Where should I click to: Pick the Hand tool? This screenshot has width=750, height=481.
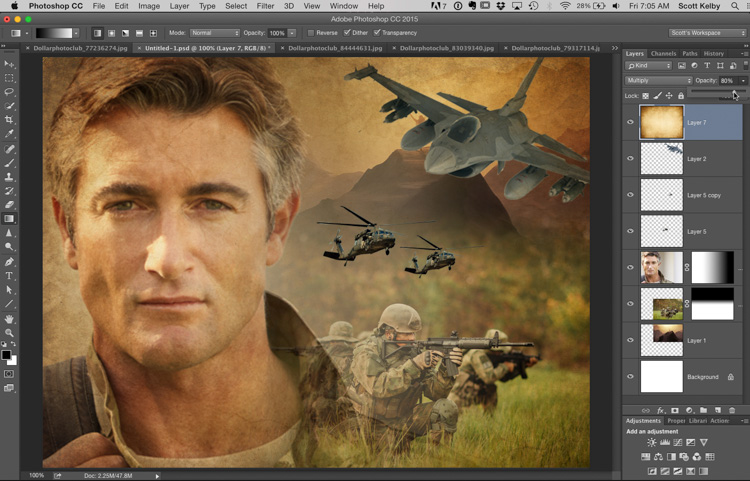pyautogui.click(x=10, y=318)
